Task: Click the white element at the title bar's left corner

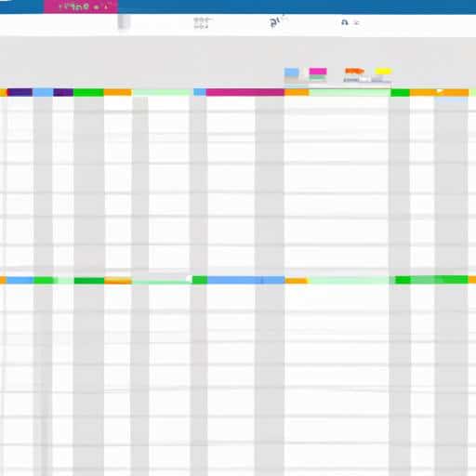Action: pyautogui.click(x=7, y=1)
